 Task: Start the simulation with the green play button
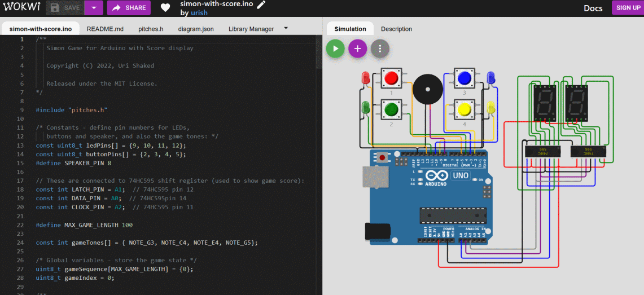(335, 49)
